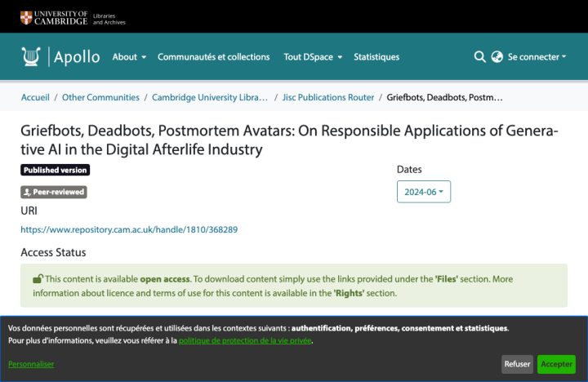The width and height of the screenshot is (588, 382).
Task: Open search with the magnifier icon
Action: (x=479, y=56)
